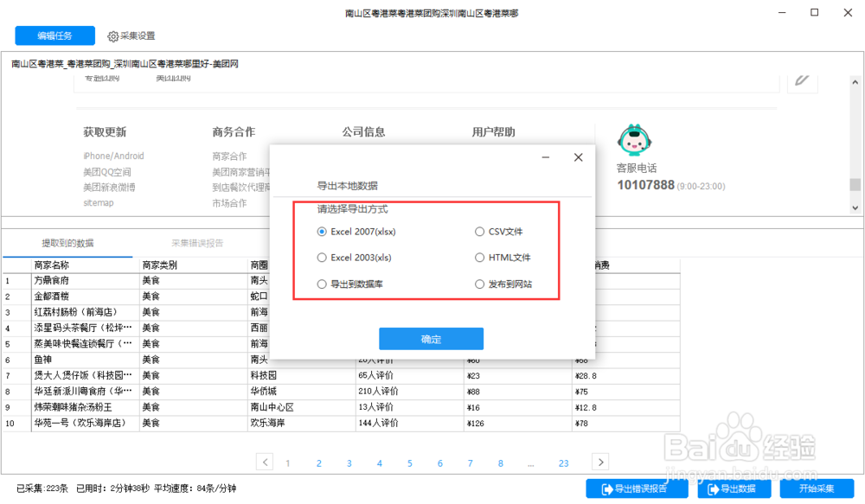865x504 pixels.
Task: Click the 导出数据 button
Action: point(734,489)
